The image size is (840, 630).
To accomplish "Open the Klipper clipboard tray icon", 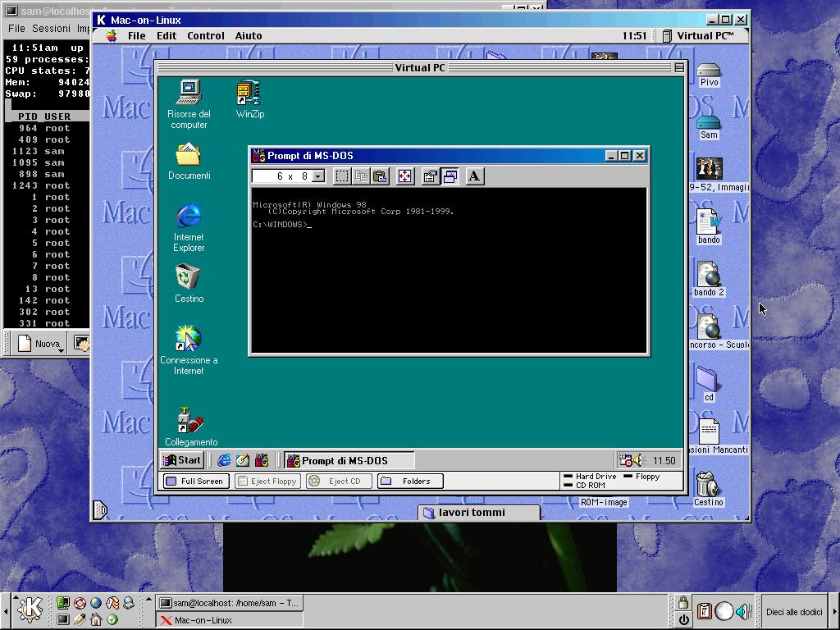I will click(x=704, y=610).
